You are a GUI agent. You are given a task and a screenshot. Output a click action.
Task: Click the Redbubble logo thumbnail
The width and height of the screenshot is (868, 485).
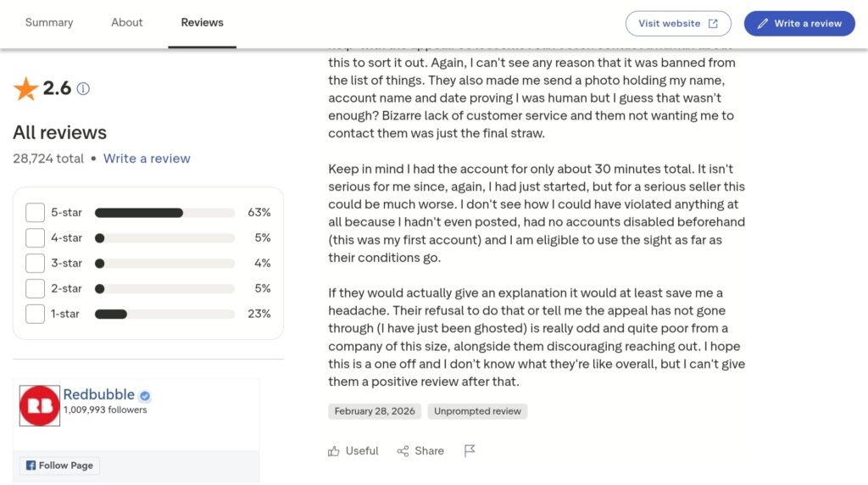(40, 405)
